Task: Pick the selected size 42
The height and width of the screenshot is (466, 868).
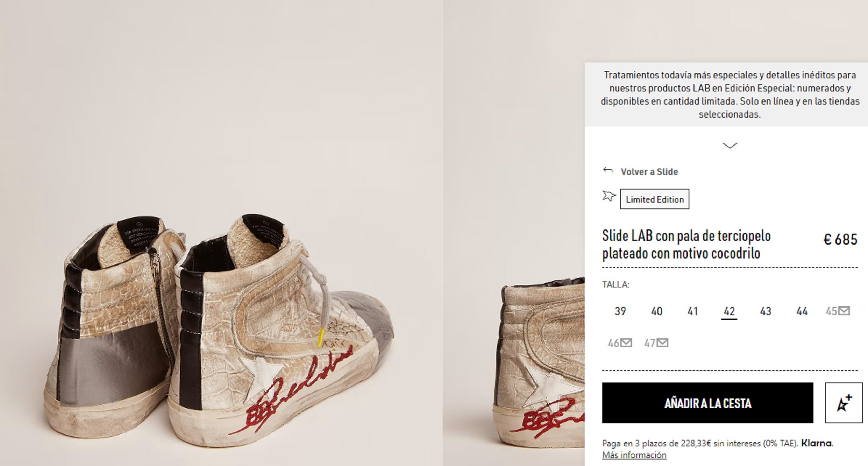Action: (729, 311)
